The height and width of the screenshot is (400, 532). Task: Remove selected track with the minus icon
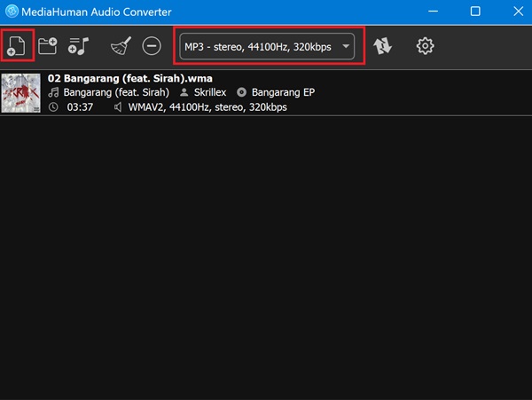pos(152,46)
